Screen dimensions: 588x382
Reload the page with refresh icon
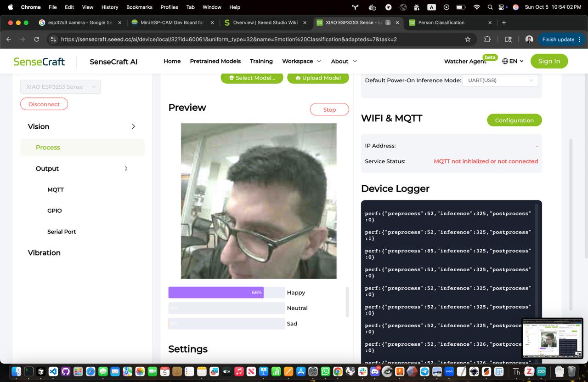[x=36, y=39]
